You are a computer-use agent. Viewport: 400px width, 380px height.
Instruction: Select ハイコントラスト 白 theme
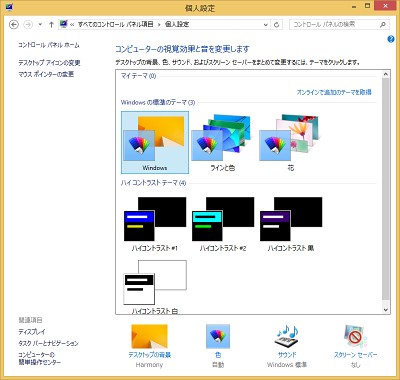[155, 287]
